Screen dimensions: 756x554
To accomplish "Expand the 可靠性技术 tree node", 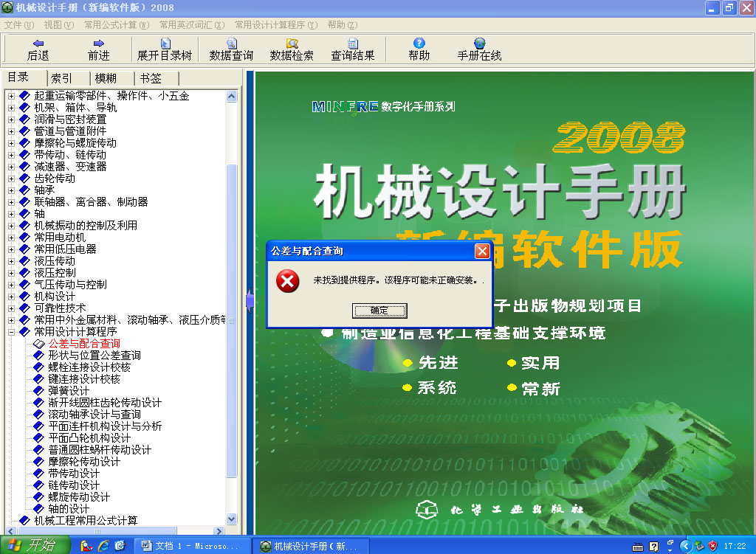I will 11,308.
